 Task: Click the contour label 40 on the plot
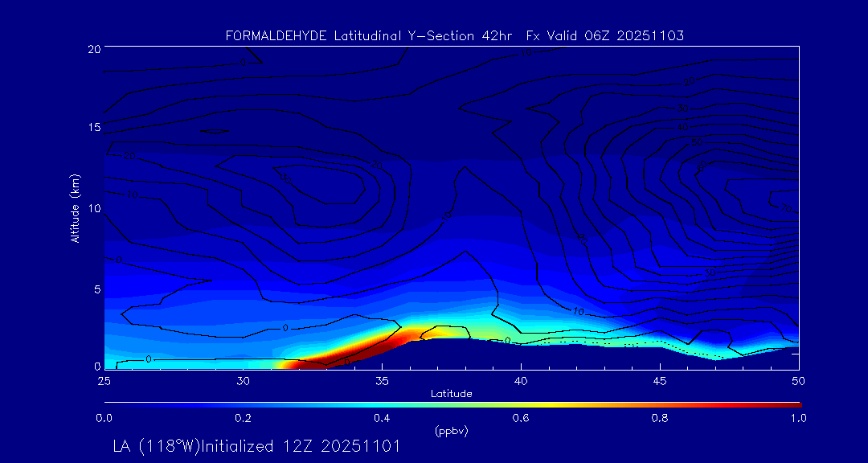682,127
